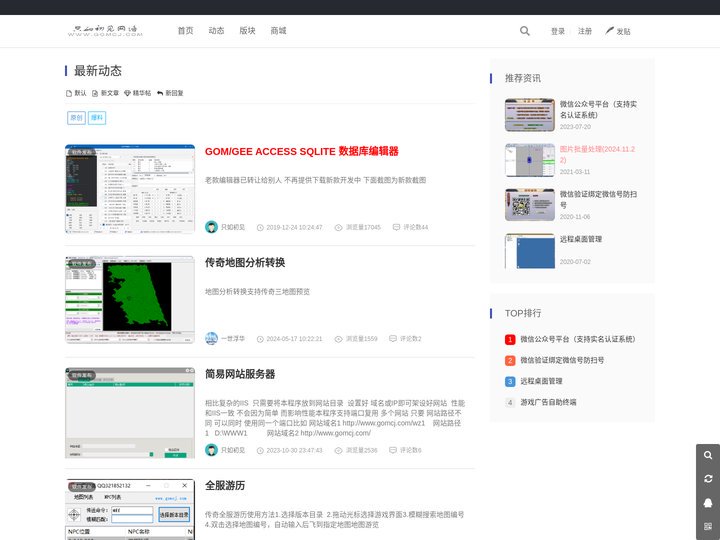Click the 登录 login link
Screen dimensions: 720x540
558,31
